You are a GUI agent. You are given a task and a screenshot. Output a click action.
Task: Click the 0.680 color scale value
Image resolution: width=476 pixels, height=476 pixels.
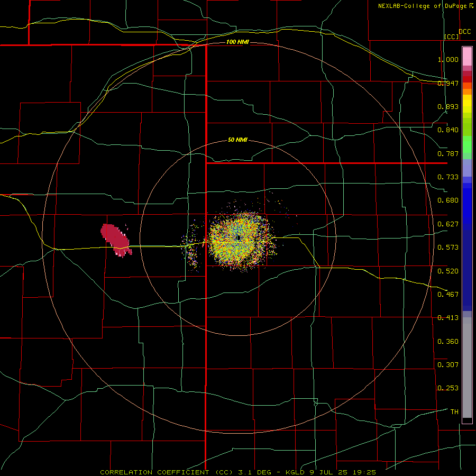(448, 200)
